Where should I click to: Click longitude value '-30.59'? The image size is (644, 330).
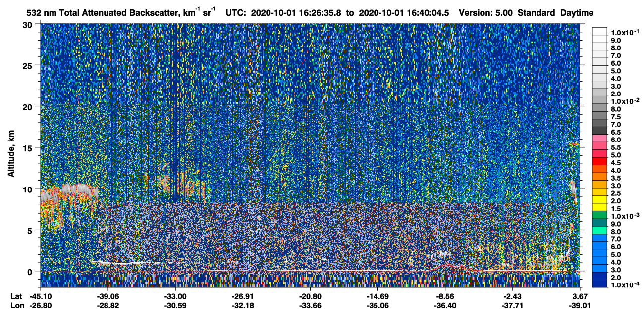pos(175,305)
